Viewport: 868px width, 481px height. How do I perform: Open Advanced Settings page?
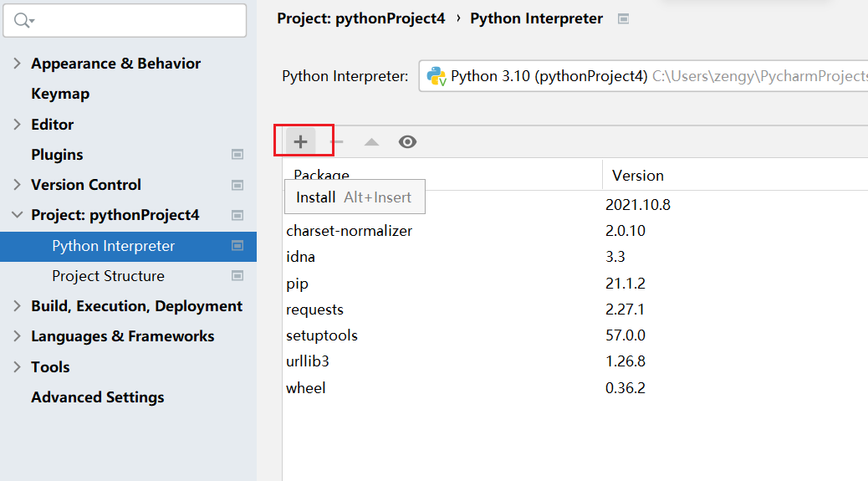[x=97, y=397]
